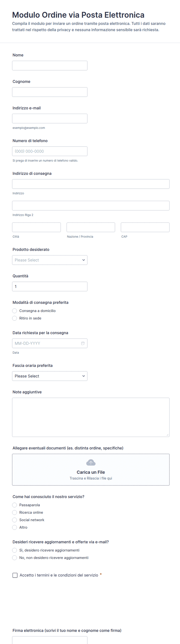Image resolution: width=180 pixels, height=644 pixels.
Task: Click the CAP postal code field
Action: point(145,227)
